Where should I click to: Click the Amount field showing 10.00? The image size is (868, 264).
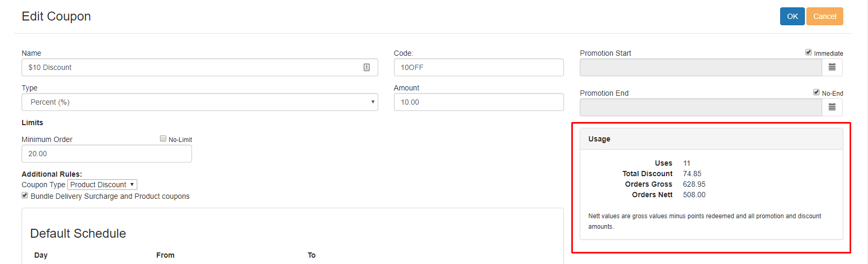tap(478, 102)
